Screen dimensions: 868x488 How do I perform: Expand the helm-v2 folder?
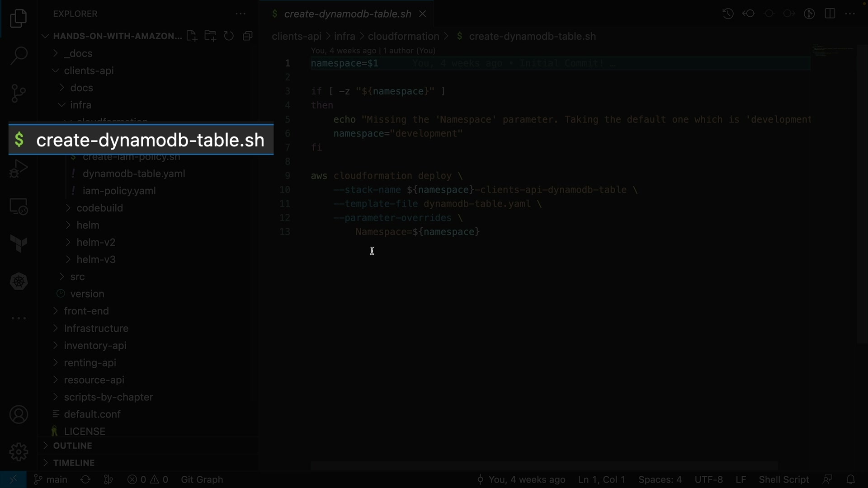96,242
